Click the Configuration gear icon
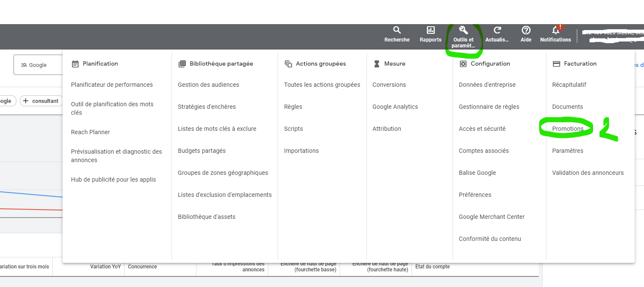The image size is (644, 287). point(463,64)
